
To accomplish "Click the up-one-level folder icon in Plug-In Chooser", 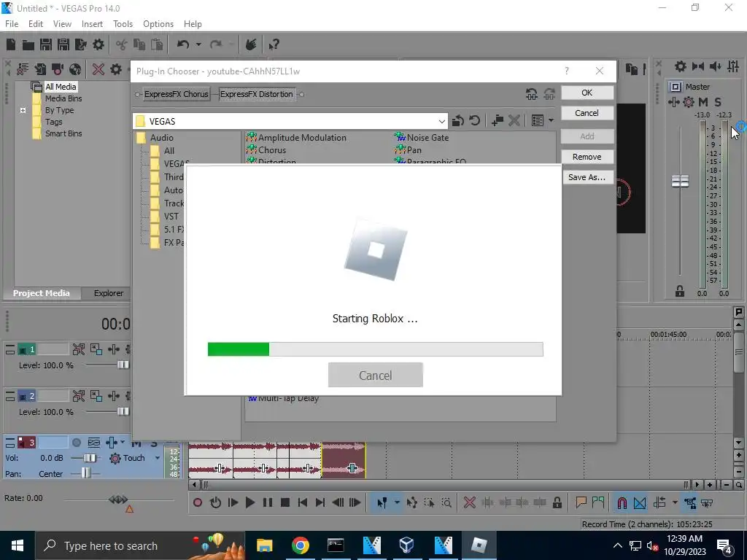I will pos(458,121).
